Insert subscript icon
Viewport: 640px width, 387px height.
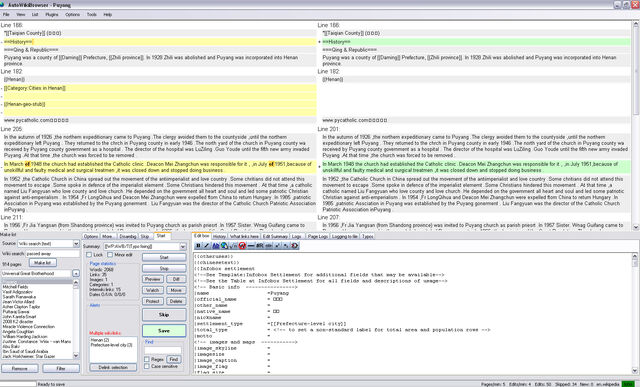pyautogui.click(x=286, y=246)
